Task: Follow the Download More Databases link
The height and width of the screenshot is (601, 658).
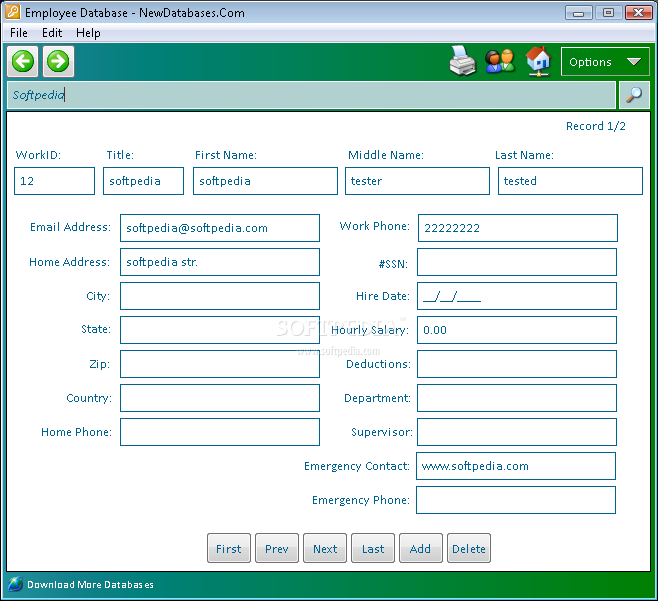Action: 90,585
